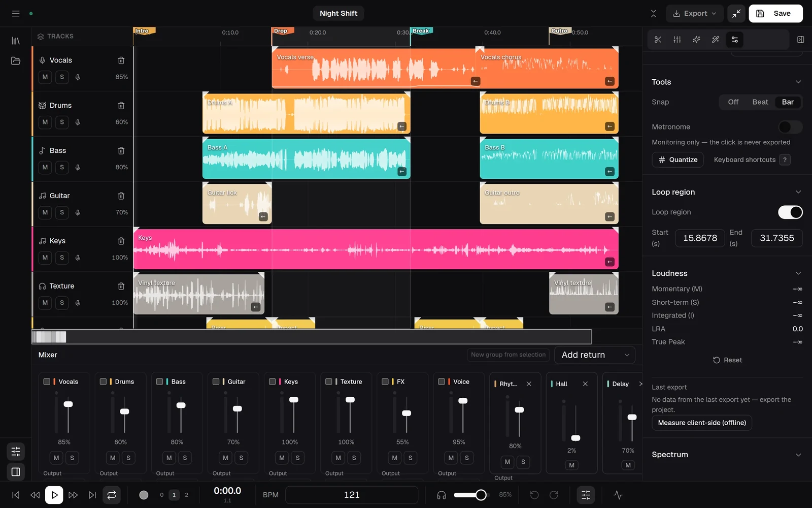Select count-in option 2
The width and height of the screenshot is (812, 508).
click(x=187, y=495)
